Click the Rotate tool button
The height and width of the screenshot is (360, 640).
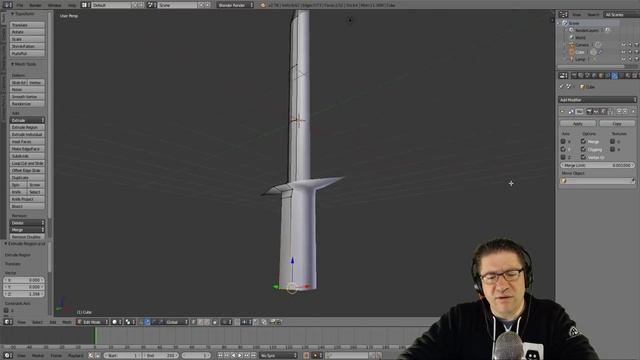[x=27, y=32]
